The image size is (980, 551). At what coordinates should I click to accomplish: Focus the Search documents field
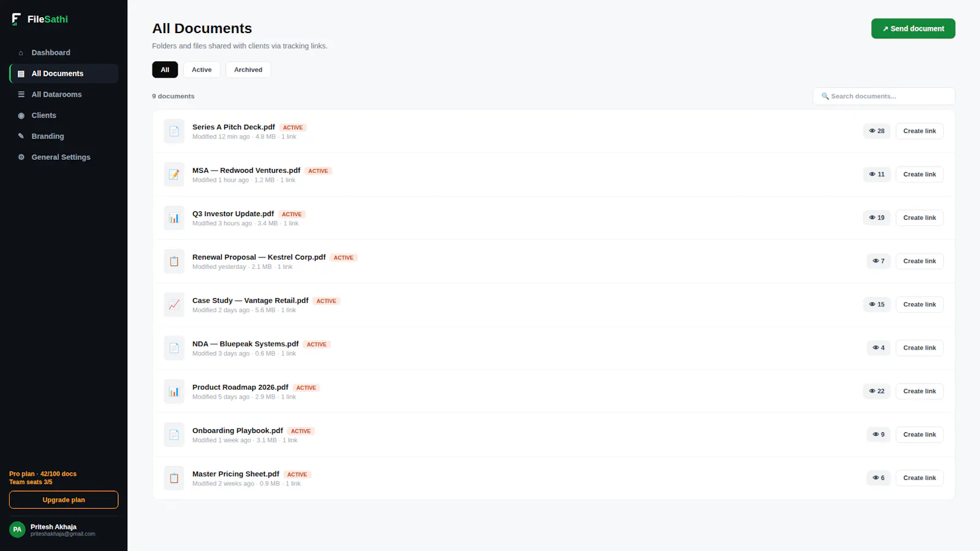pyautogui.click(x=884, y=96)
